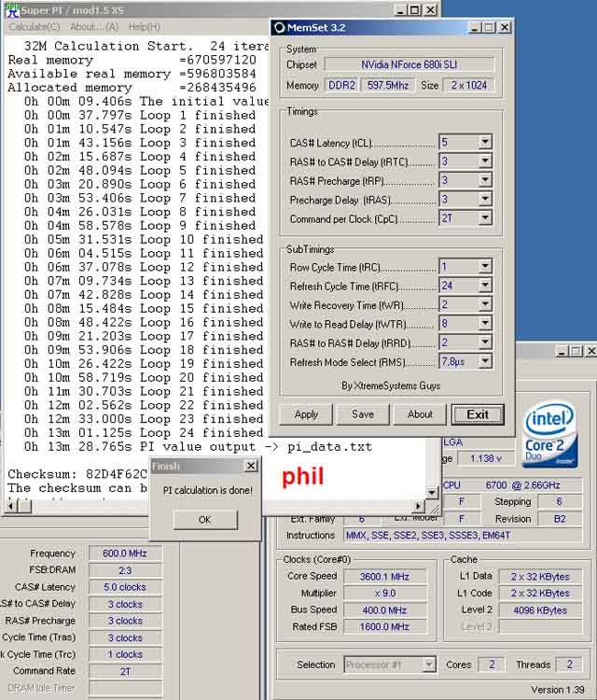Click the Bus Speed 400.0 MHz value
The image size is (597, 700).
click(384, 610)
